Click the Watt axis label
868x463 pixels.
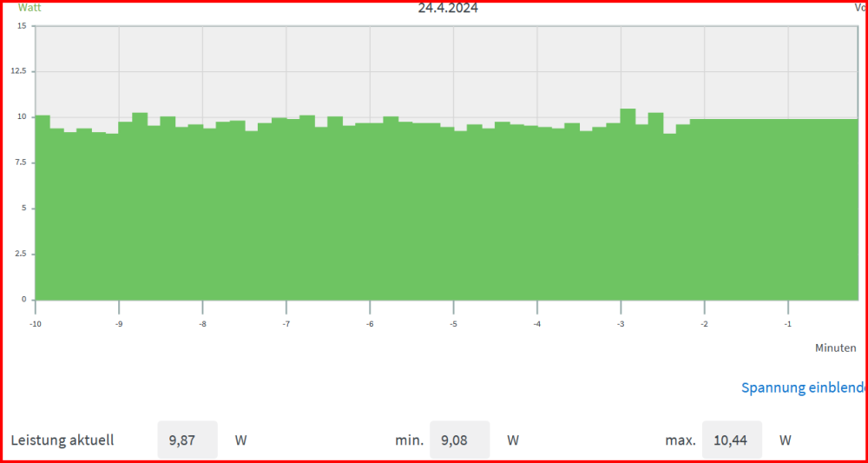(30, 7)
